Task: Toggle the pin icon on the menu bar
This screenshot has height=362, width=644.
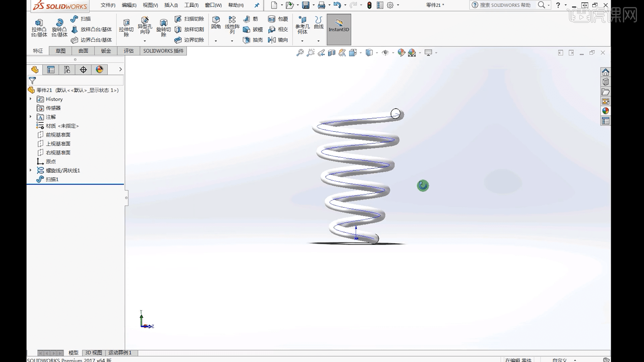Action: 257,5
